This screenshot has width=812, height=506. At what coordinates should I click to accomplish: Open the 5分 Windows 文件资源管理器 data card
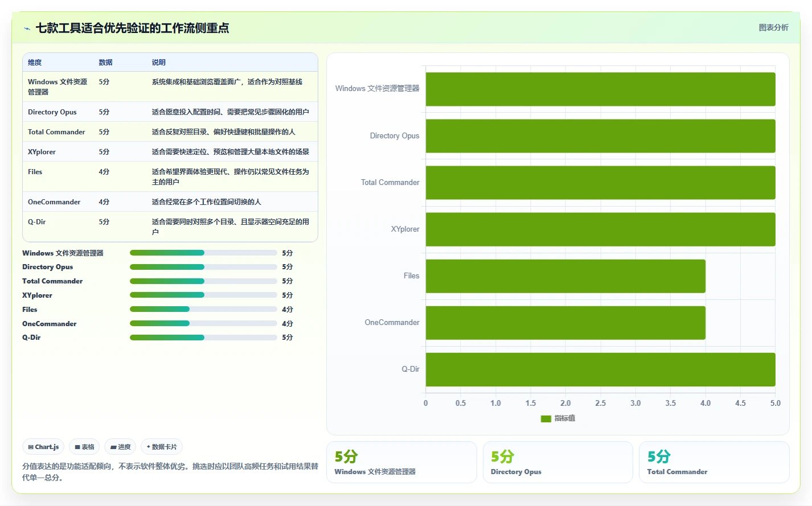point(401,462)
